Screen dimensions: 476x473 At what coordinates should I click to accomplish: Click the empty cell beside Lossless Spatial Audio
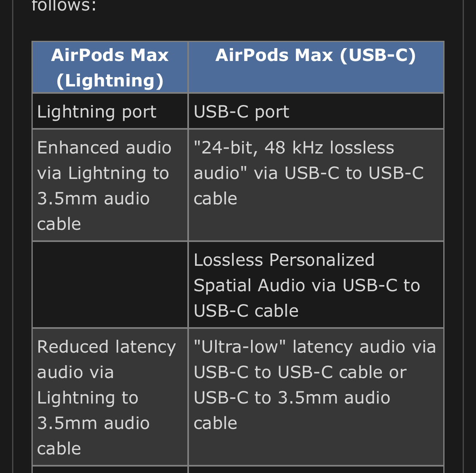tap(110, 285)
